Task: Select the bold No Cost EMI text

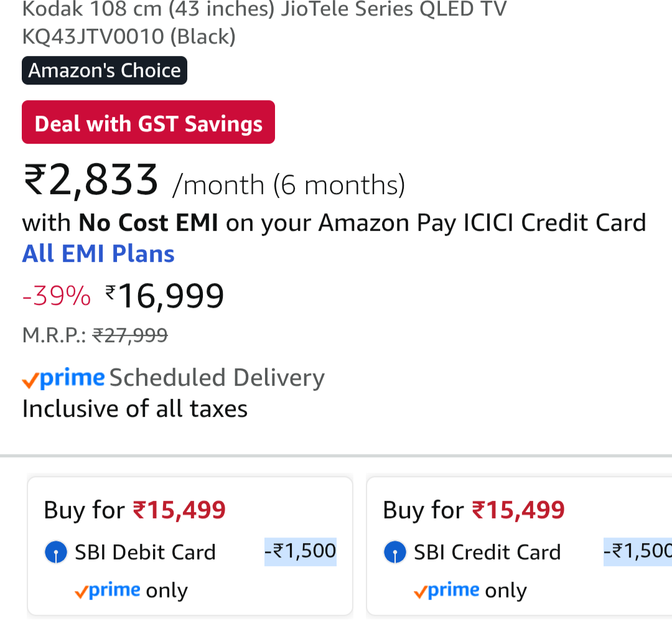Action: click(x=148, y=223)
